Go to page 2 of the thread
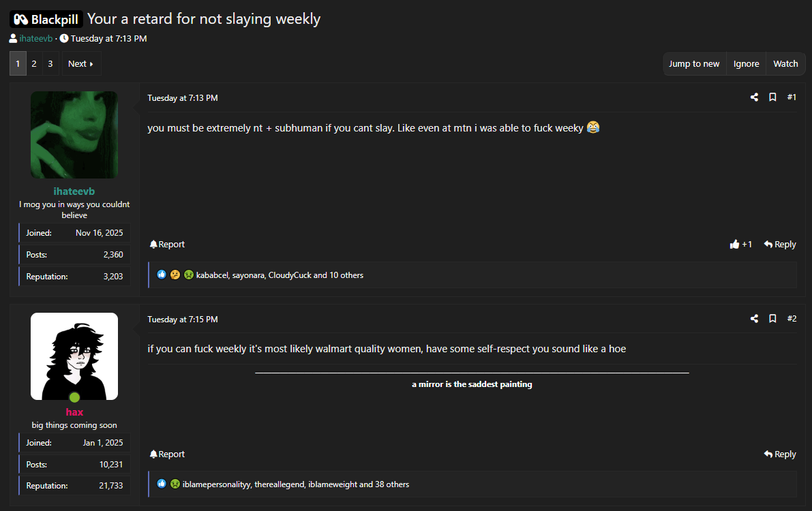812x511 pixels. click(x=34, y=64)
